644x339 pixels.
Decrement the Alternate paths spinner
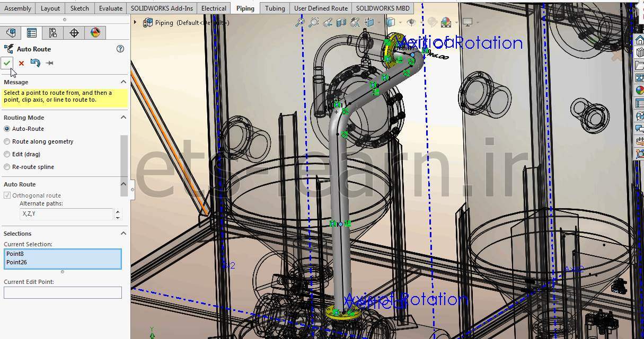(118, 217)
